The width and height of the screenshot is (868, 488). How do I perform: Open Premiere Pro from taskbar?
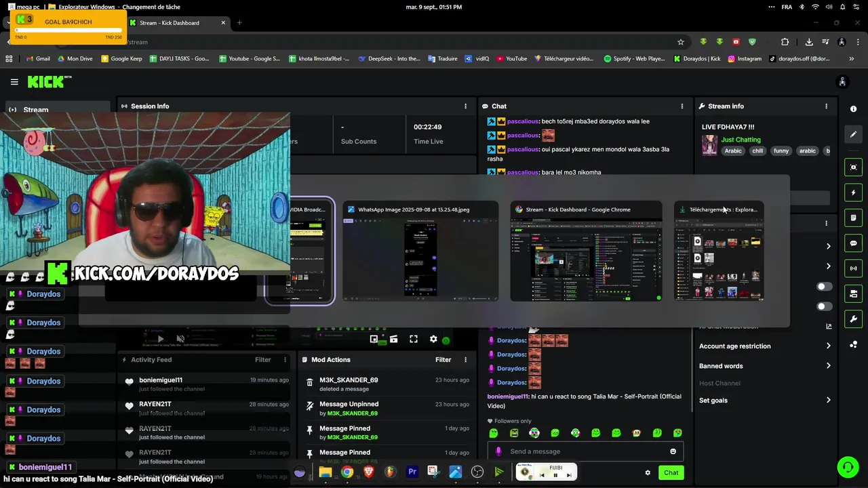coord(412,472)
